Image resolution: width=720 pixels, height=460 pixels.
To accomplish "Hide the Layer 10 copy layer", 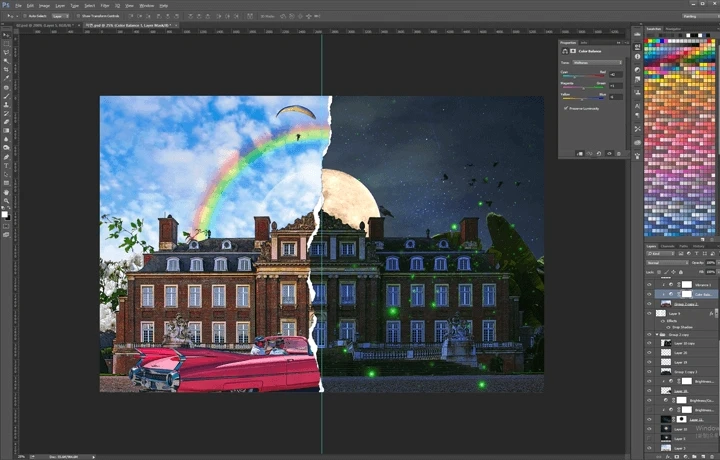I will click(649, 343).
